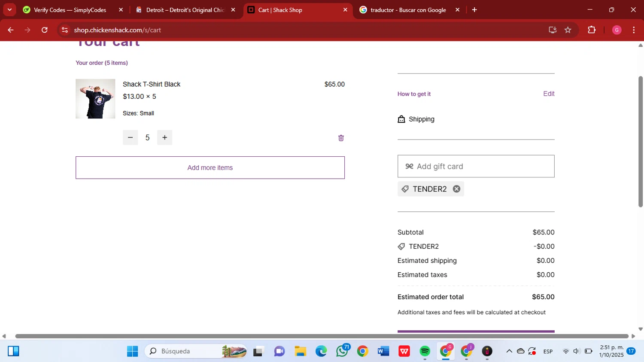Open the browser extensions menu
This screenshot has height=362, width=644.
pos(592,30)
